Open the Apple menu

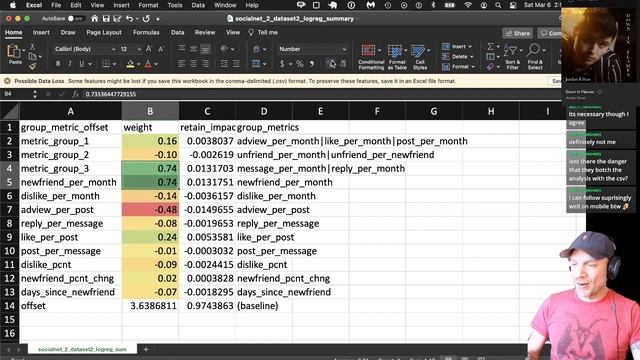[x=13, y=5]
